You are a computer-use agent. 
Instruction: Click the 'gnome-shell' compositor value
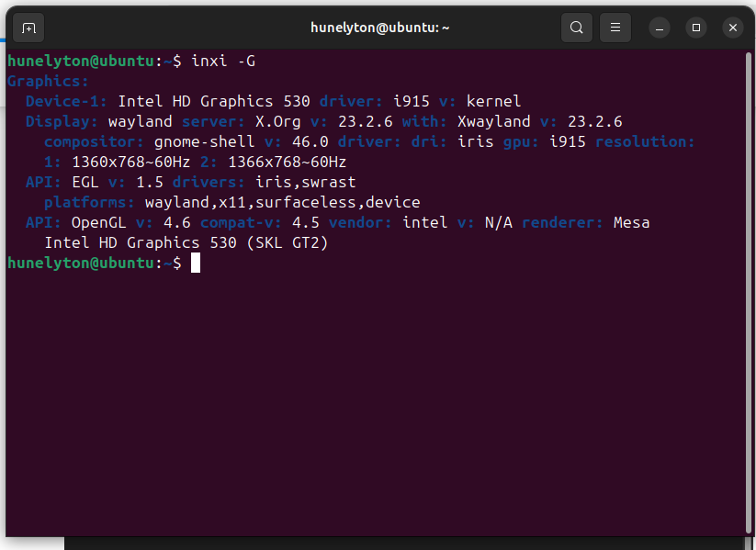205,142
